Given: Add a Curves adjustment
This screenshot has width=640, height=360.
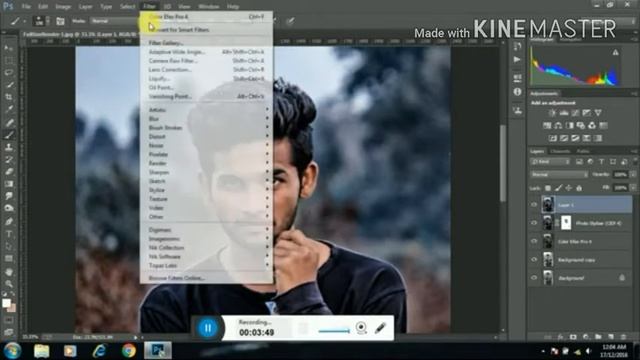Looking at the screenshot, I should coord(575,113).
